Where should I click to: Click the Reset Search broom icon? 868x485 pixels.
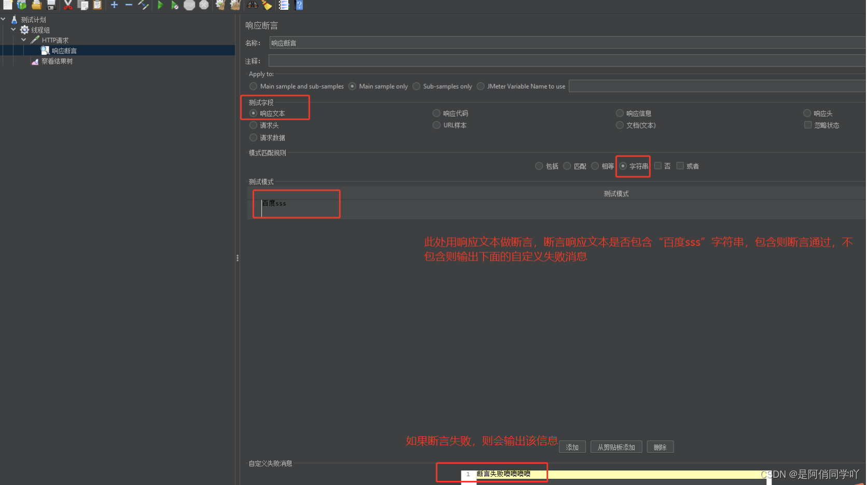pyautogui.click(x=267, y=5)
